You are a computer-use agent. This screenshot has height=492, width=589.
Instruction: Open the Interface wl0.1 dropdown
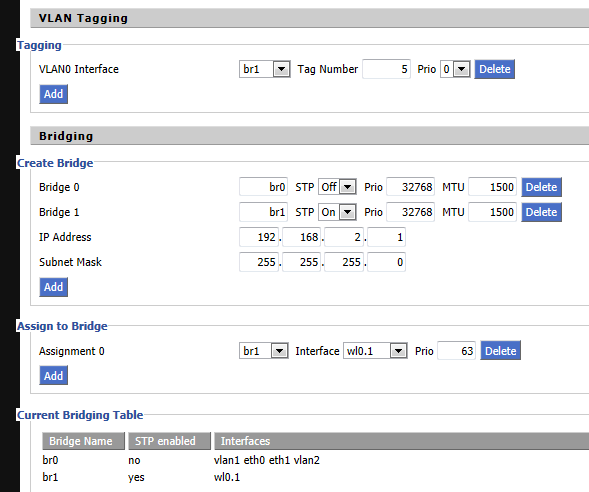(375, 351)
